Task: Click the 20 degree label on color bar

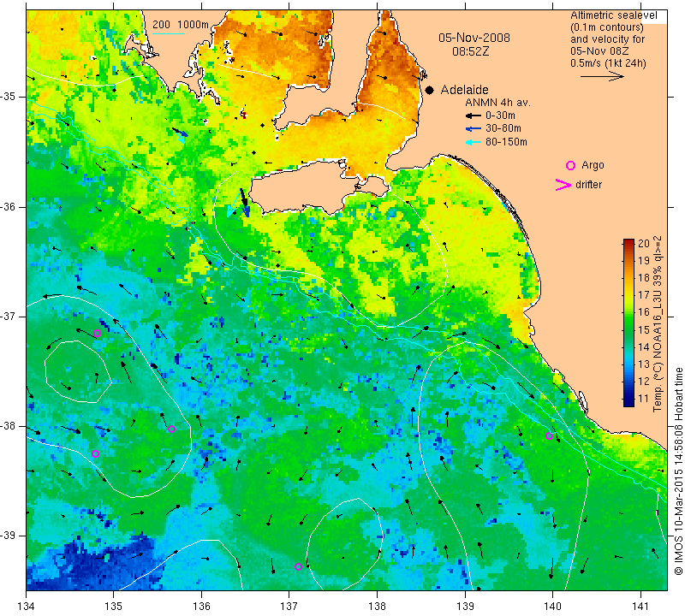Action: coord(644,244)
